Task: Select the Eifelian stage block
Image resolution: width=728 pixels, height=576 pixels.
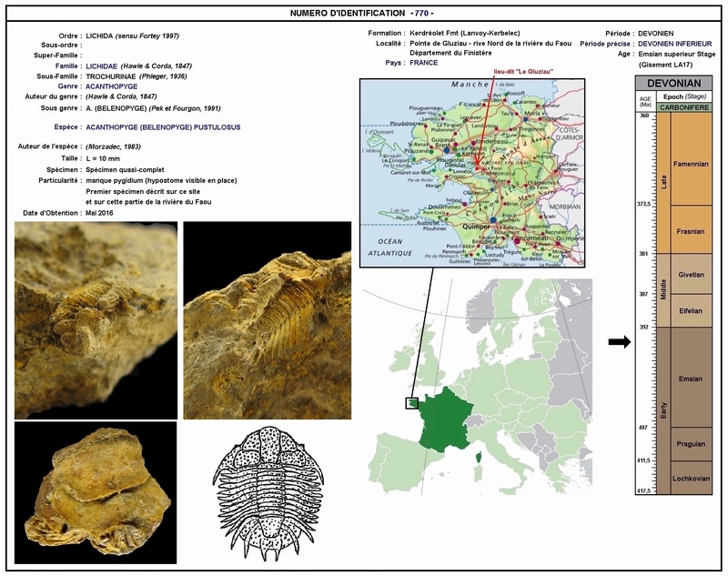Action: coord(691,310)
